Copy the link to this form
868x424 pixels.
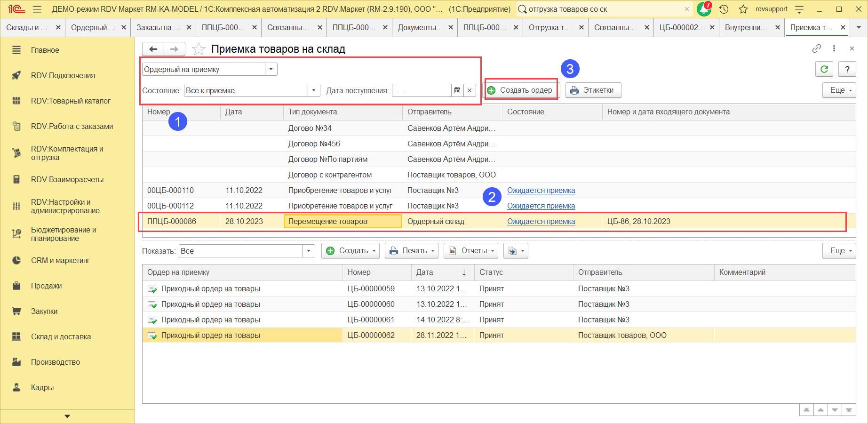(x=816, y=48)
